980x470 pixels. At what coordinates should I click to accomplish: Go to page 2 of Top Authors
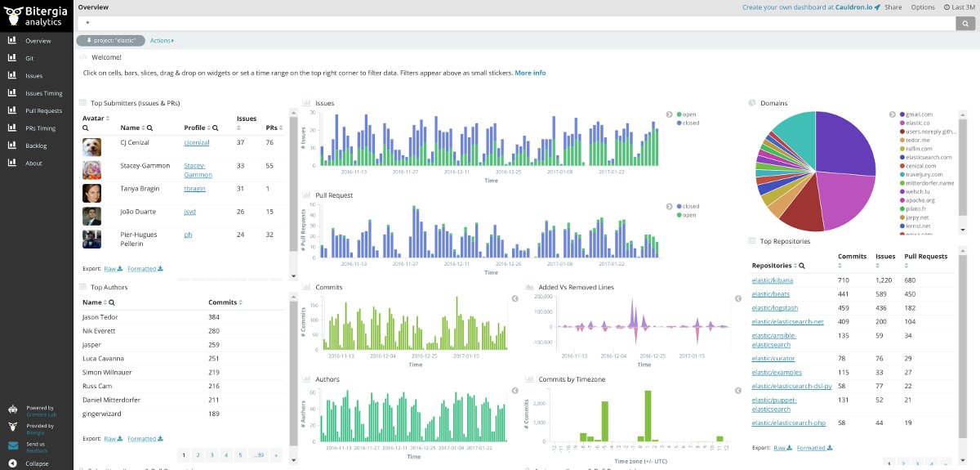coord(198,454)
